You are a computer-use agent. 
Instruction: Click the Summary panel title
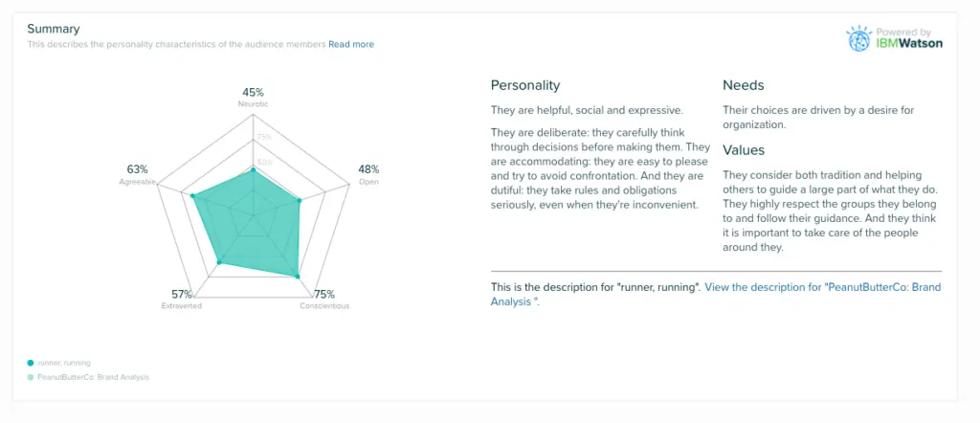pos(54,29)
